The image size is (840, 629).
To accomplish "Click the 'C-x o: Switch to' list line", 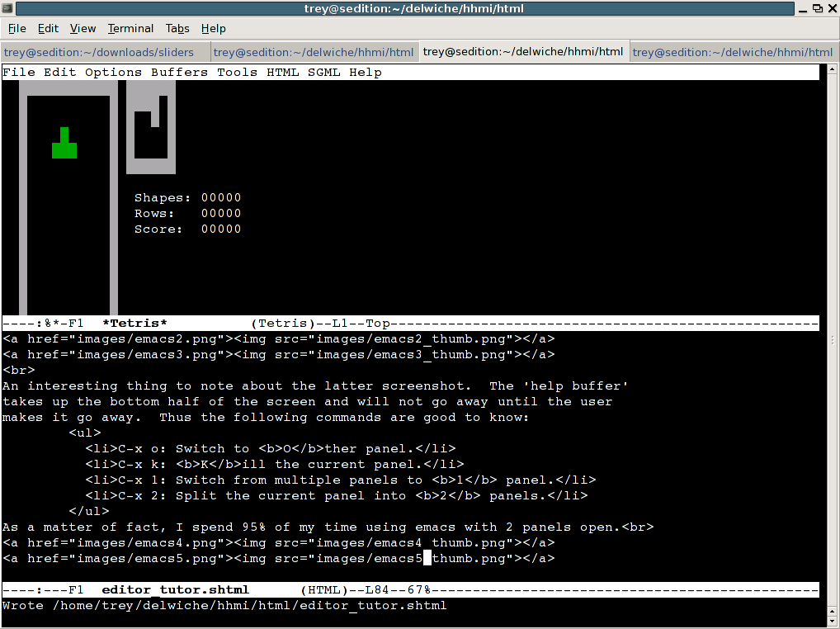I will pos(271,448).
